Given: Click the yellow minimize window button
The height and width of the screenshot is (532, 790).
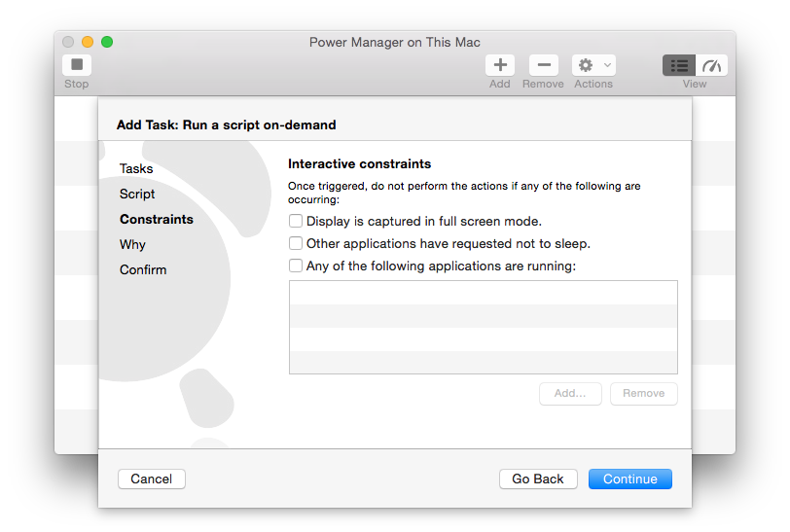Looking at the screenshot, I should 88,42.
